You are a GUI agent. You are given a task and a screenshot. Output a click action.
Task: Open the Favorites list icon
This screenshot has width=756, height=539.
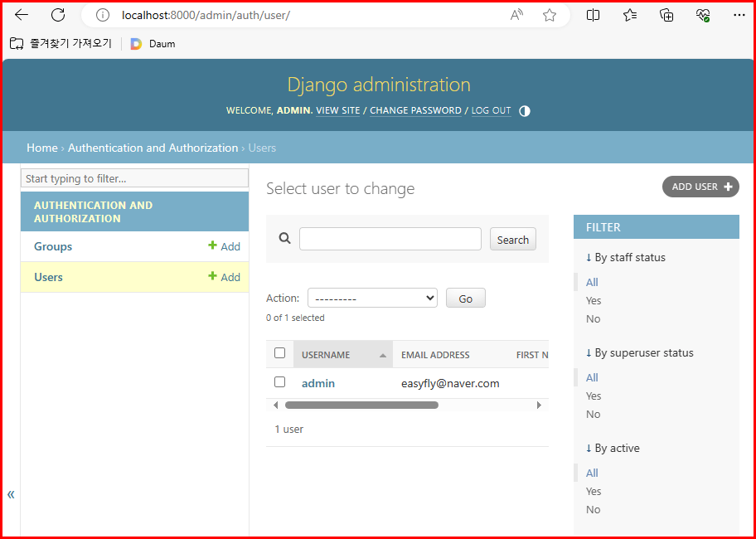tap(630, 15)
